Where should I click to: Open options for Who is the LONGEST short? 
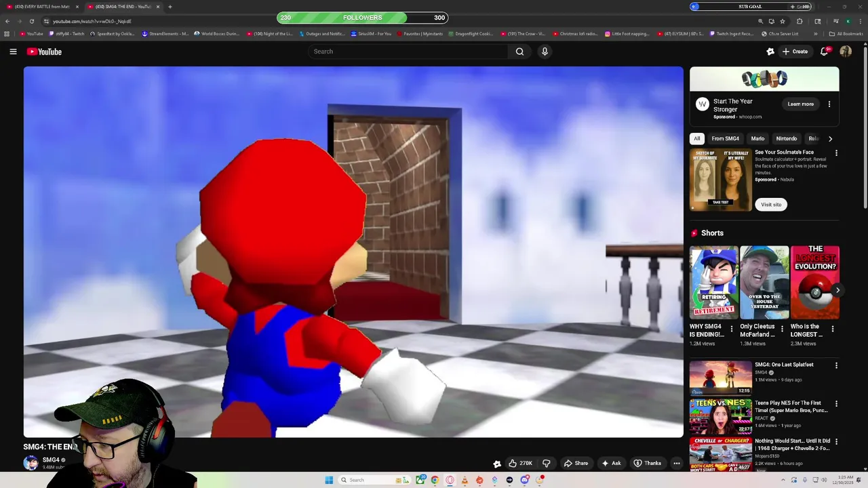(833, 329)
